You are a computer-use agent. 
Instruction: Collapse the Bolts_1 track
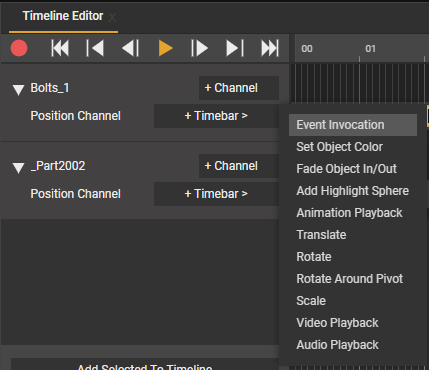(x=18, y=89)
